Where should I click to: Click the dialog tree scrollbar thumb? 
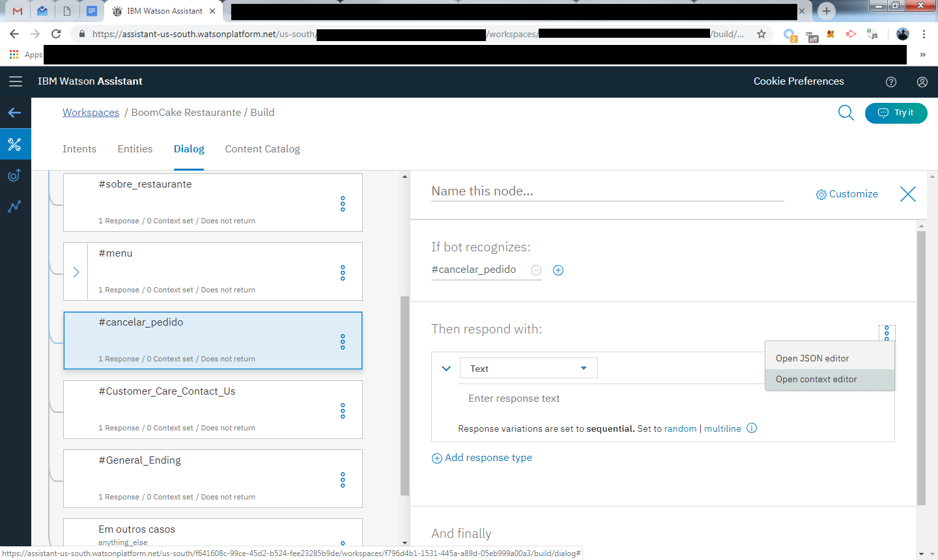tap(405, 396)
